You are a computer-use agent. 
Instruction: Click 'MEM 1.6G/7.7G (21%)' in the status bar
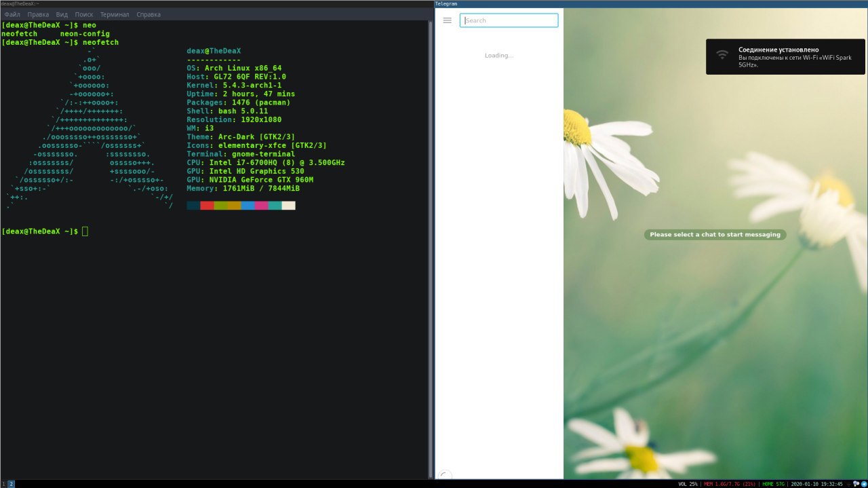click(730, 484)
